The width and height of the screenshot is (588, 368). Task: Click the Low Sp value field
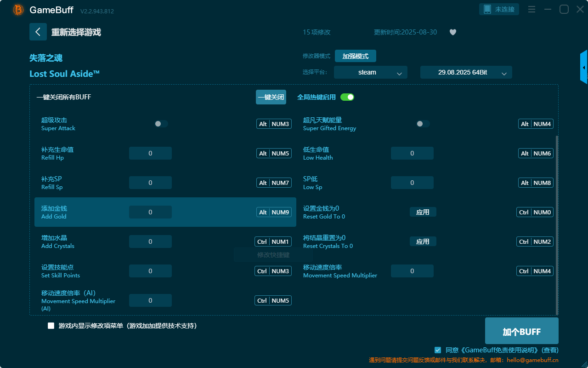pyautogui.click(x=412, y=183)
